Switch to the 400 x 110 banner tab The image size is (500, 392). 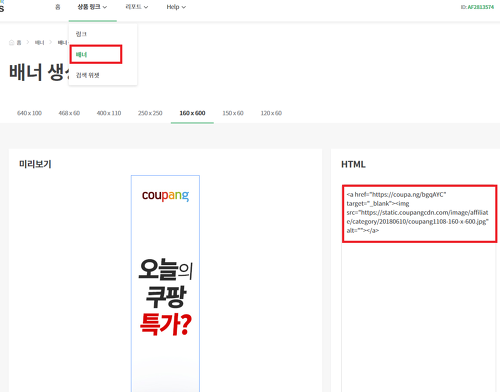(x=109, y=113)
